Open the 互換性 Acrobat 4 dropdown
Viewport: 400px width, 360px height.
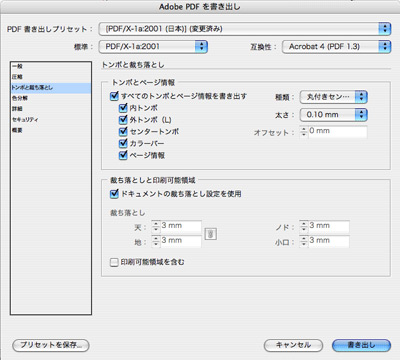336,47
